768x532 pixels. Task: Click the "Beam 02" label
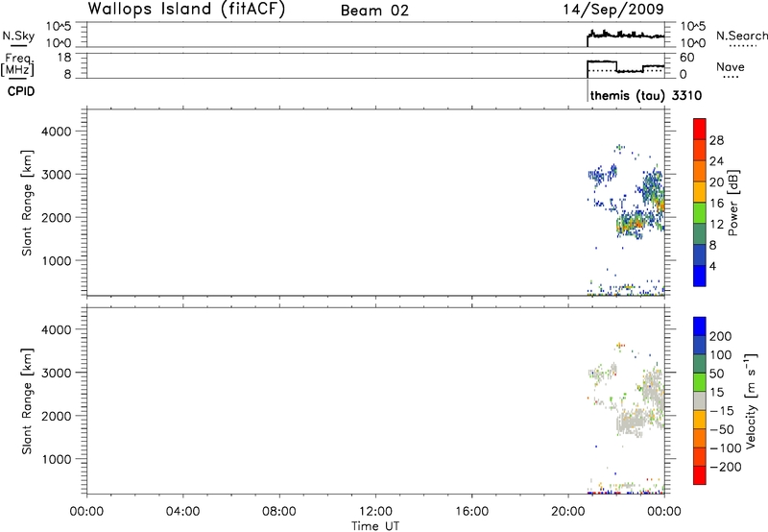[x=374, y=11]
